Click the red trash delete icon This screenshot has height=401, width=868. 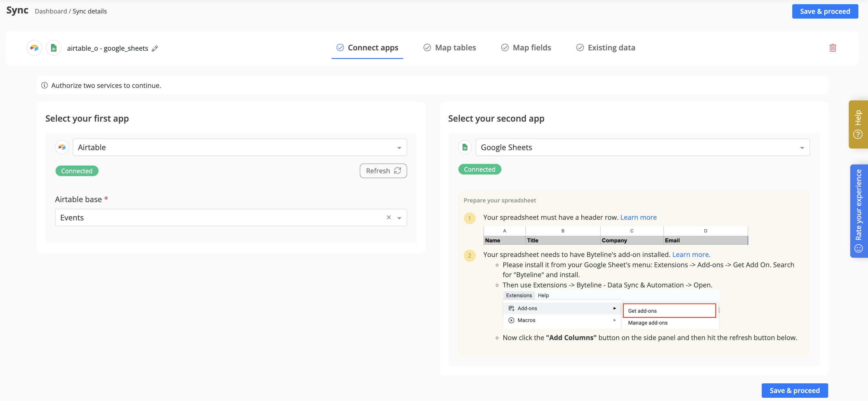832,48
